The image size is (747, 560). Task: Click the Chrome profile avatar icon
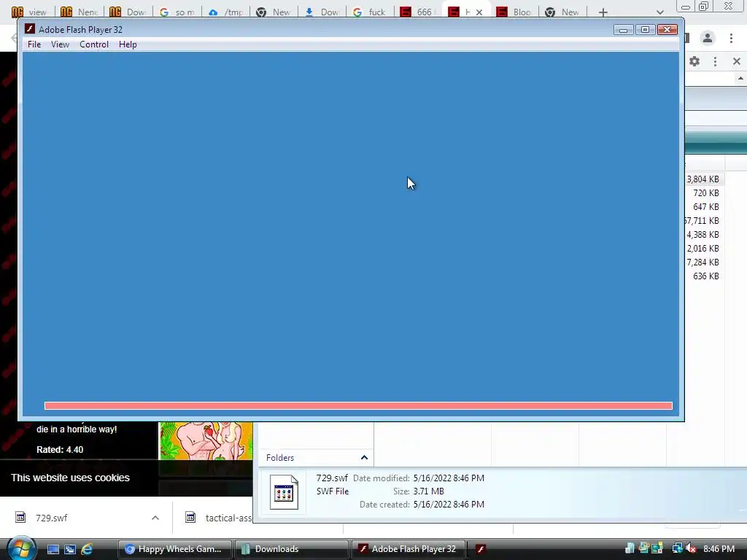[x=708, y=38]
